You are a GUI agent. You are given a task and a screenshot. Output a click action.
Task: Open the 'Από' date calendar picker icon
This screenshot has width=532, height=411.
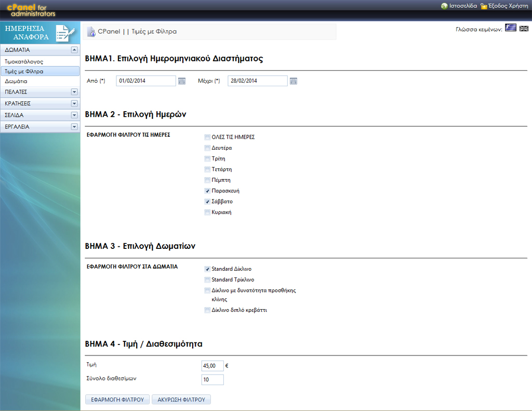point(182,81)
